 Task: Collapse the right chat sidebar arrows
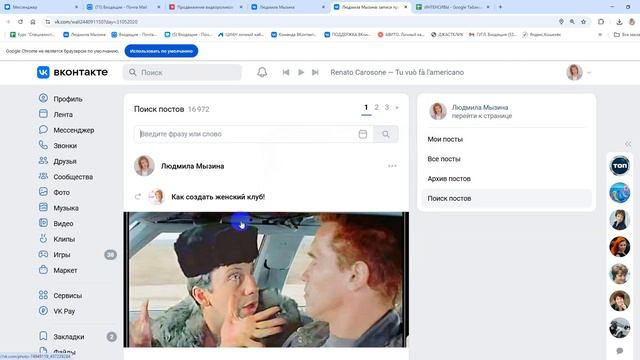click(x=628, y=144)
